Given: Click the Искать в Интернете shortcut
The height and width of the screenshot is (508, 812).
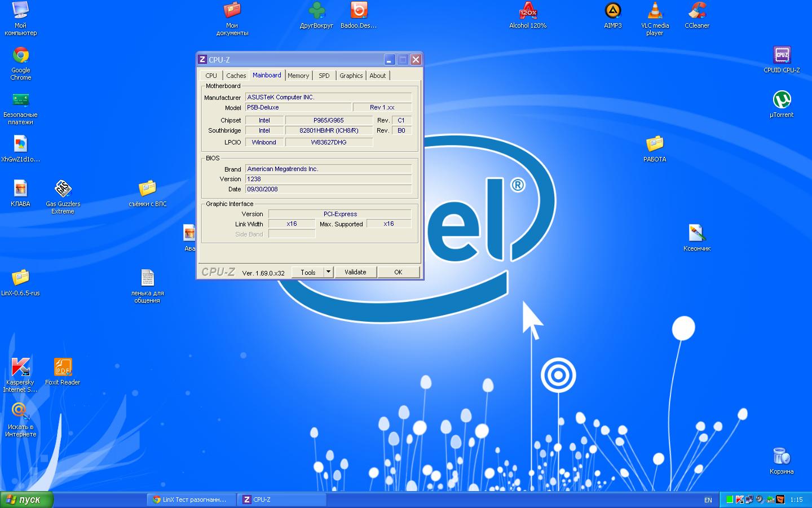Looking at the screenshot, I should coord(21,420).
